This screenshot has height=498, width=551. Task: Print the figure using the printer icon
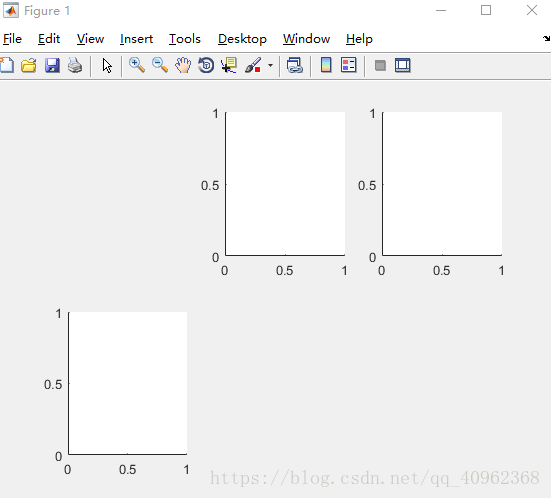75,65
